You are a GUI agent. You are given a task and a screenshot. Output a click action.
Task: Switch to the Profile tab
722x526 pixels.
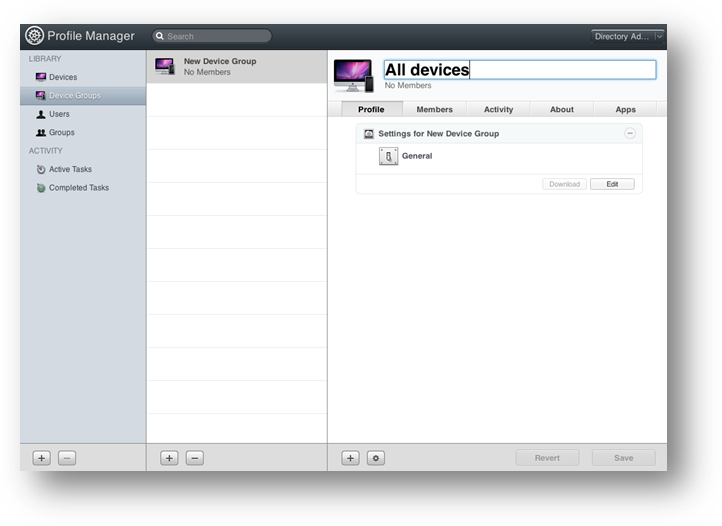371,109
